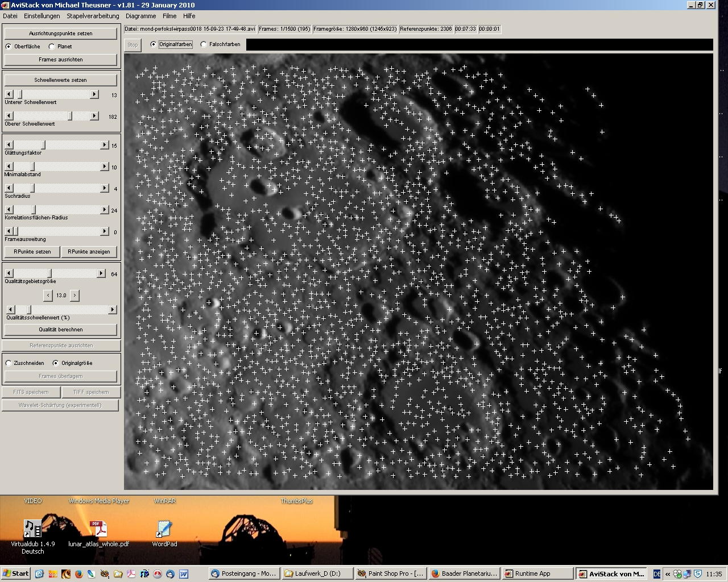Open Virtualdub 1.4.9 Deutsch desktop shortcut
Screen dimensions: 728x582
[x=32, y=529]
